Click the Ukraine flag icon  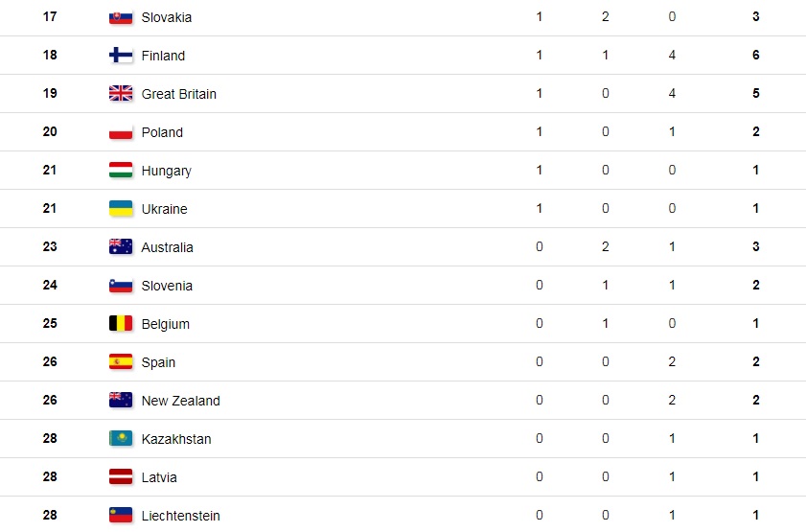[x=121, y=209]
